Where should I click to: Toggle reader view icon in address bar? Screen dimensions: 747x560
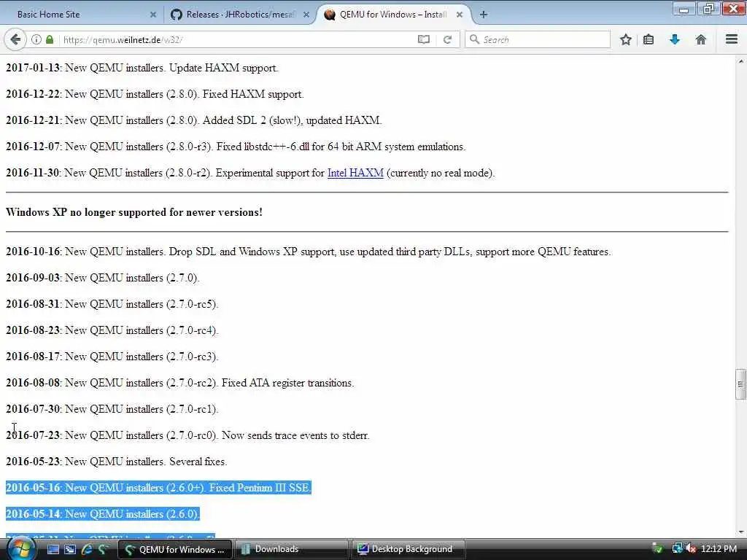(424, 39)
